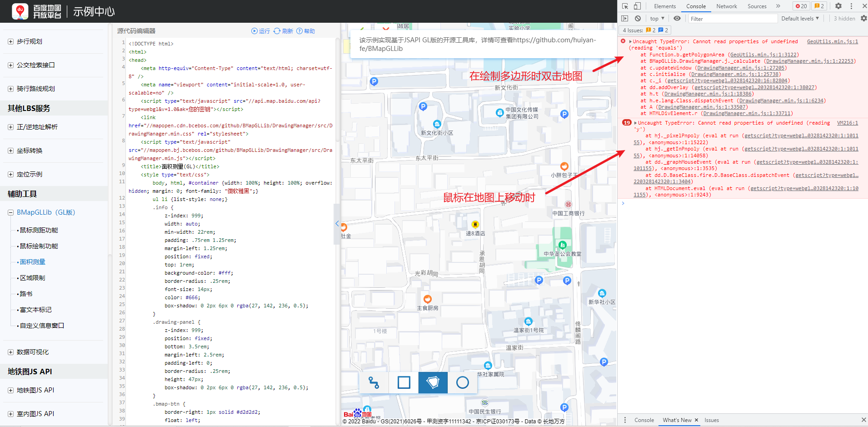
Task: Click the inspect element cursor icon in DevTools
Action: (625, 6)
